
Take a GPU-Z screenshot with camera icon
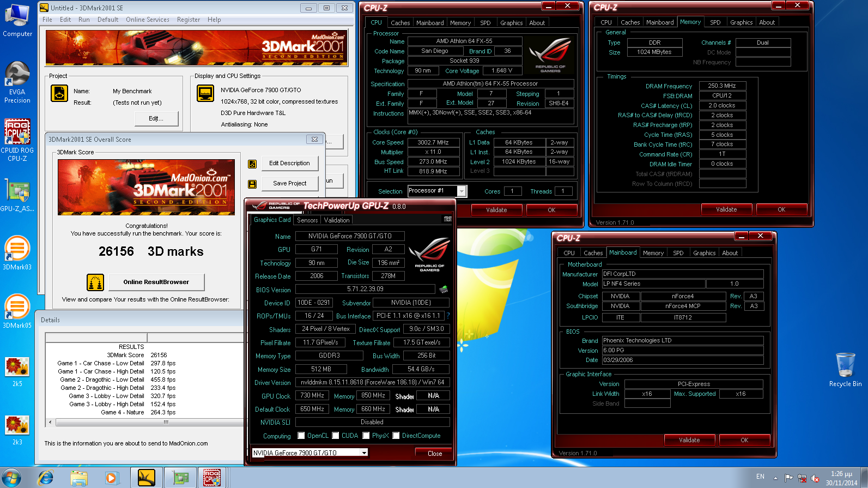(448, 219)
